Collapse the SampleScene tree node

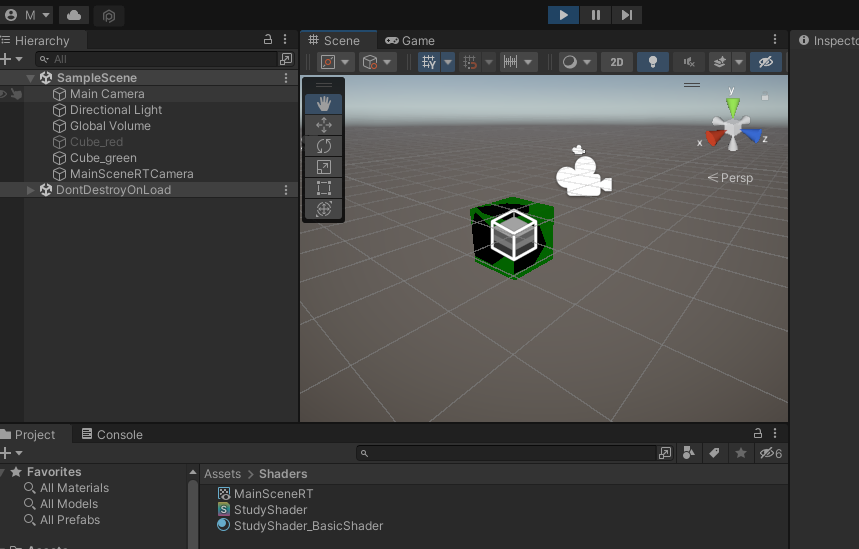[x=30, y=78]
